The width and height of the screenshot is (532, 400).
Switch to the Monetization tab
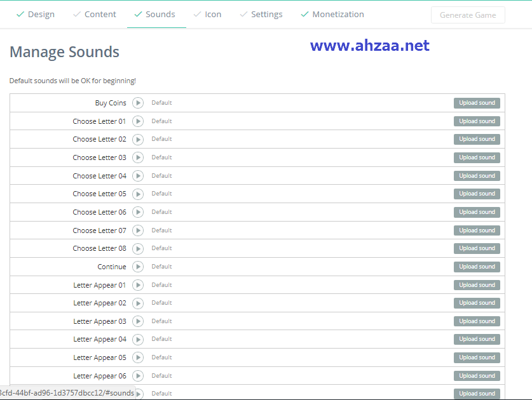coord(332,14)
